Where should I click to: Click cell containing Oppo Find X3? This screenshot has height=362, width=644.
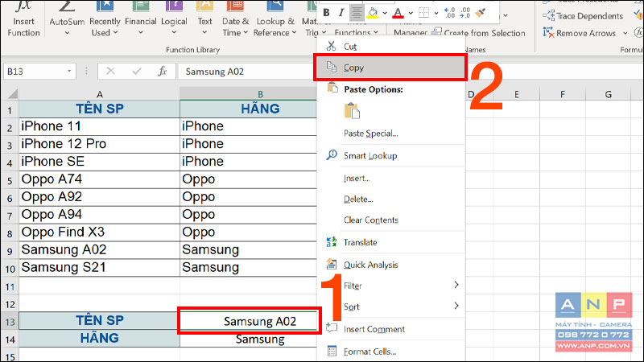click(99, 232)
